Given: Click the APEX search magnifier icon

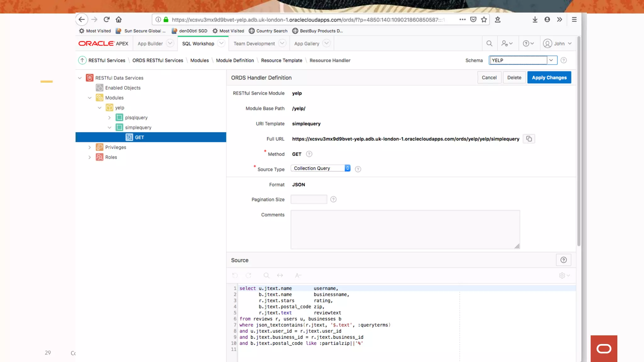Looking at the screenshot, I should pos(489,44).
